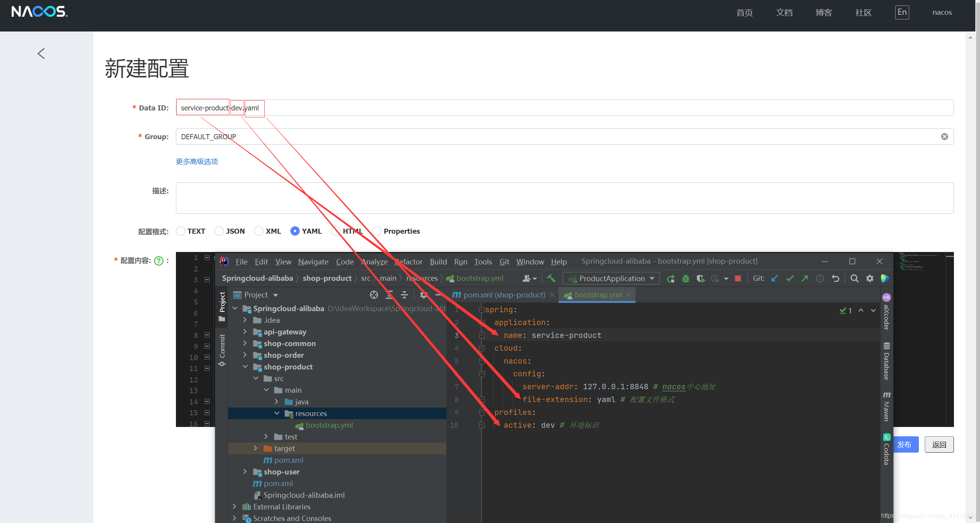Open the search magnifier in IDE toolbar

(x=854, y=278)
